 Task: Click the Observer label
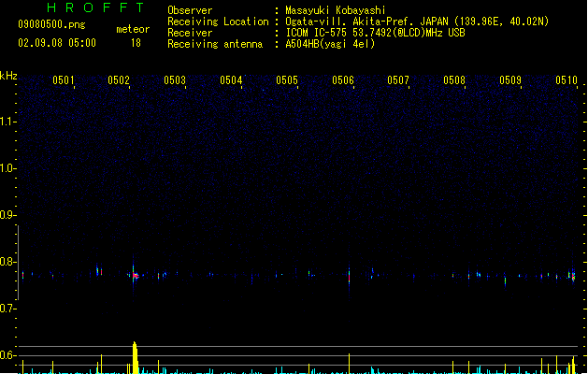pos(190,10)
